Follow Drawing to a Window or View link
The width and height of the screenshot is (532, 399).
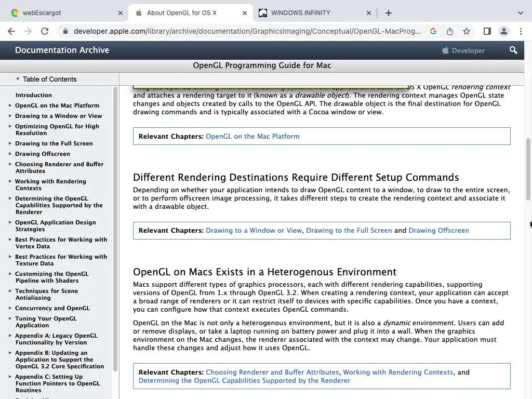(x=254, y=230)
